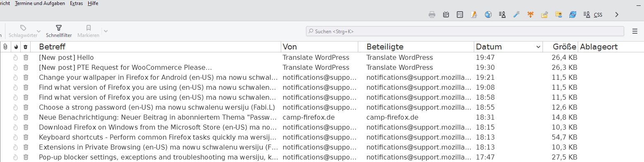Toggle junk for "Pop-up blocker settings" message
The image size is (644, 162).
(x=16, y=157)
